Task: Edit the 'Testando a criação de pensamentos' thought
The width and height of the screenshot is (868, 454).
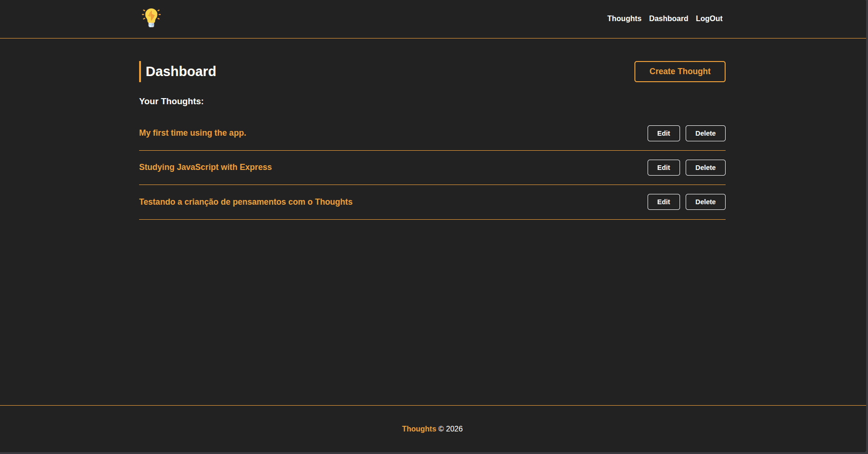Action: [663, 202]
